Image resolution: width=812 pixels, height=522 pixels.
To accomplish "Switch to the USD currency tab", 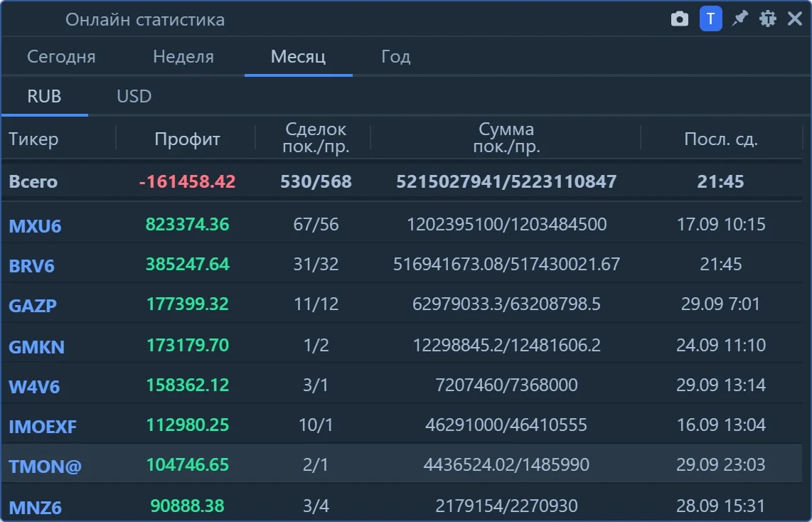I will [134, 96].
